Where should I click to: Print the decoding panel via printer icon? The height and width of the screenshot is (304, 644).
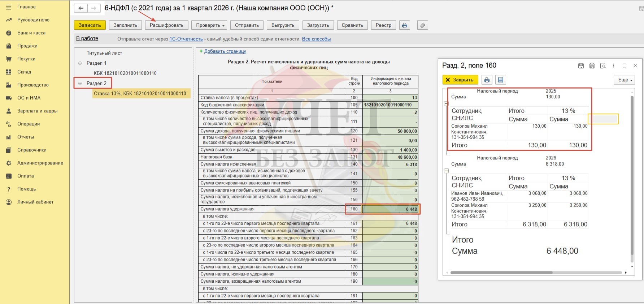pos(487,80)
